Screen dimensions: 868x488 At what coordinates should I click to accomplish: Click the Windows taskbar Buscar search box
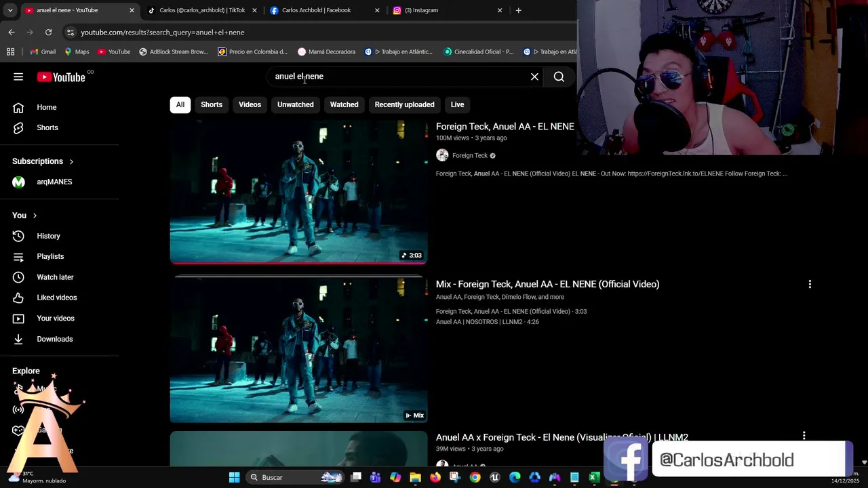pyautogui.click(x=294, y=477)
